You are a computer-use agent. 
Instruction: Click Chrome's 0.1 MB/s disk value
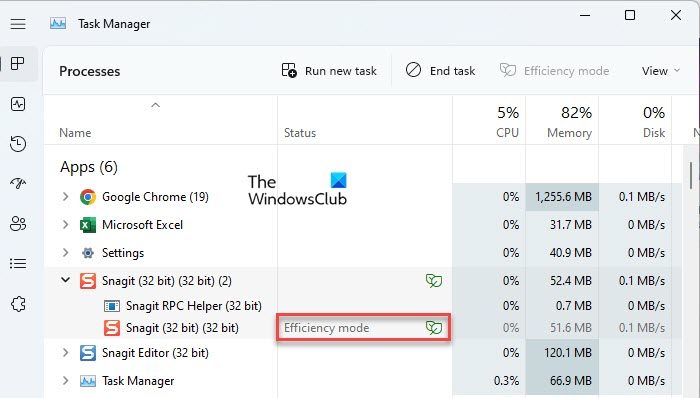click(642, 197)
